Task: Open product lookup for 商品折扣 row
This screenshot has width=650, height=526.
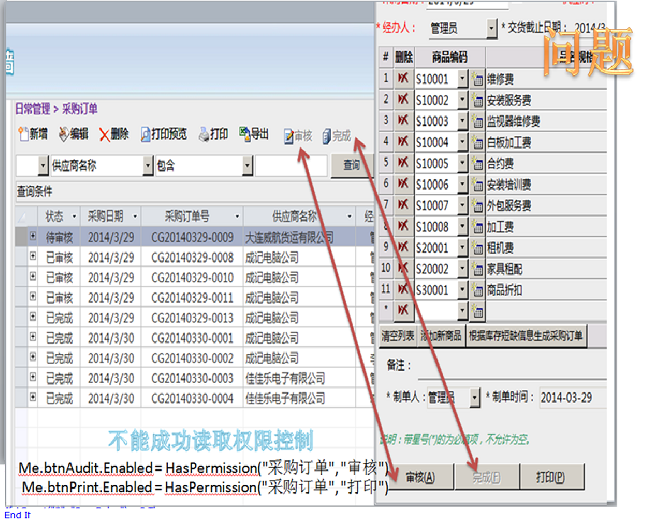Action: click(x=478, y=290)
